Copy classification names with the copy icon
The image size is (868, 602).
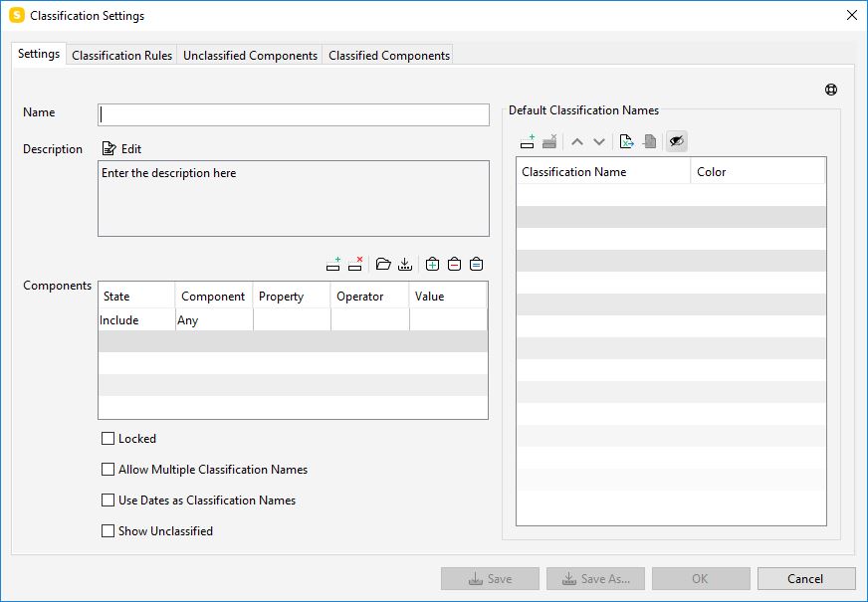(650, 140)
